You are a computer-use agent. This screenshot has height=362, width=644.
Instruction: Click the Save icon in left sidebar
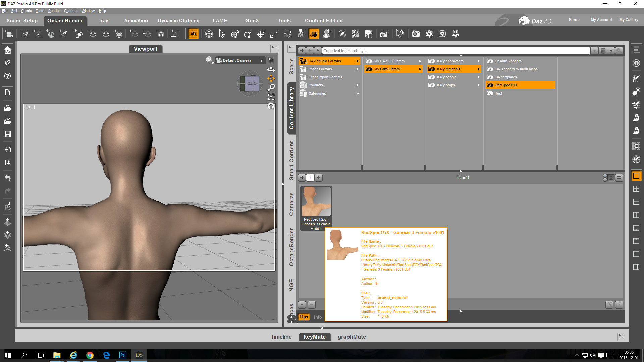point(7,134)
